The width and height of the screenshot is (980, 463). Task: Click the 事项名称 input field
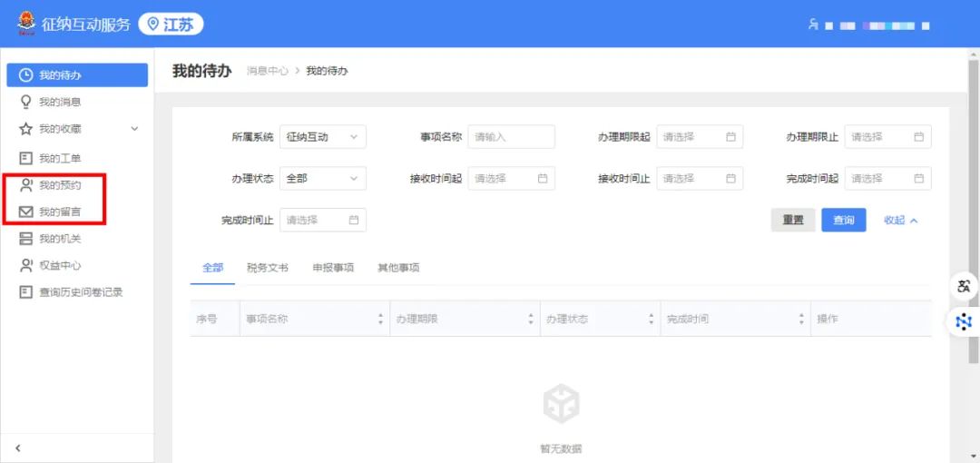point(511,137)
